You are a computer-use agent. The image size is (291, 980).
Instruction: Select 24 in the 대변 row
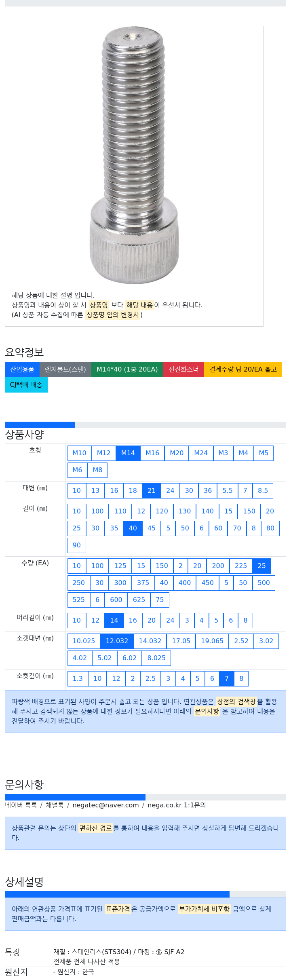pos(170,491)
